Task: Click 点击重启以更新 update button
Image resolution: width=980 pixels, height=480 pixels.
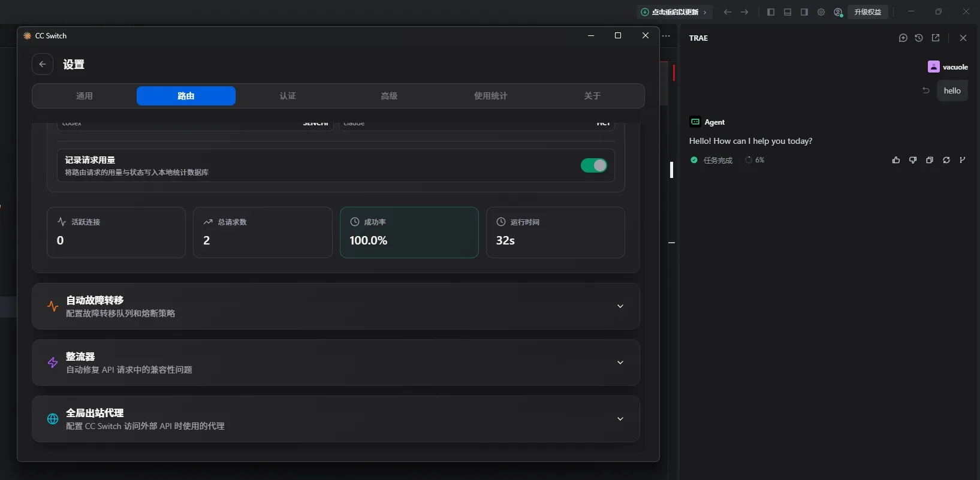Action: pyautogui.click(x=674, y=12)
